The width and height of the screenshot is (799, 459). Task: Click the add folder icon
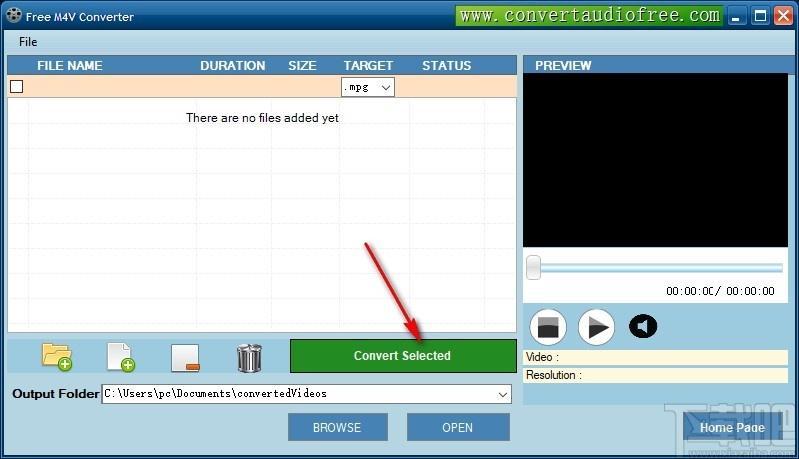[57, 357]
